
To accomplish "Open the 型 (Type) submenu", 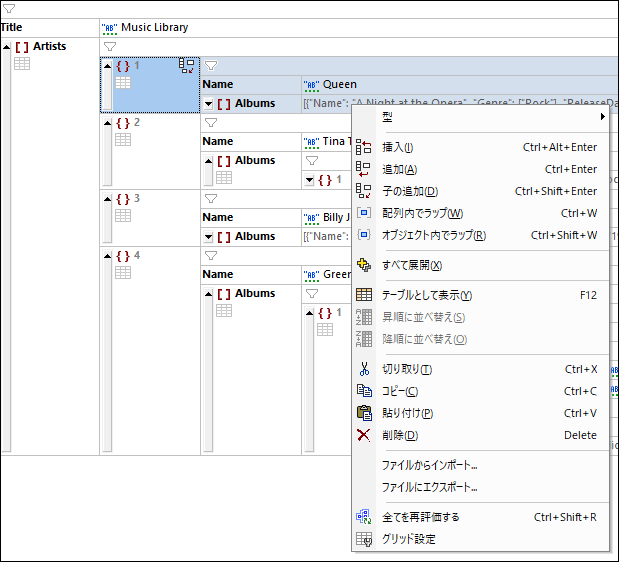I will 480,117.
